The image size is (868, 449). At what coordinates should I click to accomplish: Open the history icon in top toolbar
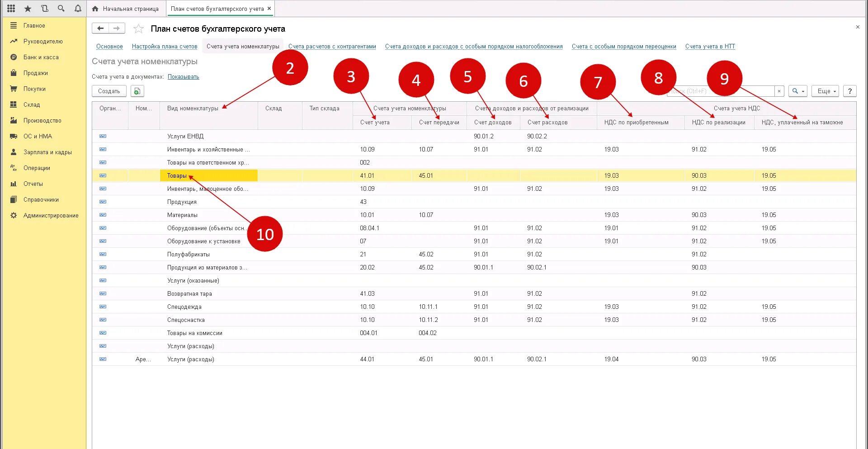coord(44,8)
